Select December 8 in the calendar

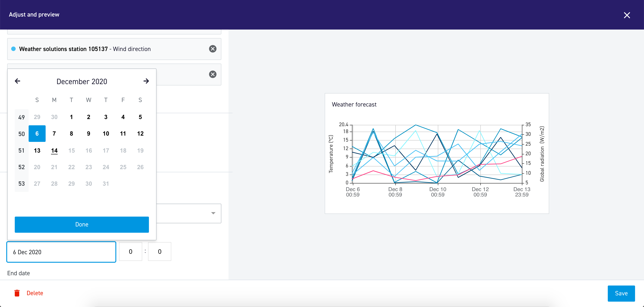click(x=72, y=134)
